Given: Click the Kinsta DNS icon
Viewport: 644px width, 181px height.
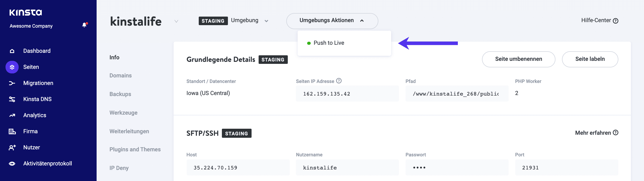Looking at the screenshot, I should point(12,99).
